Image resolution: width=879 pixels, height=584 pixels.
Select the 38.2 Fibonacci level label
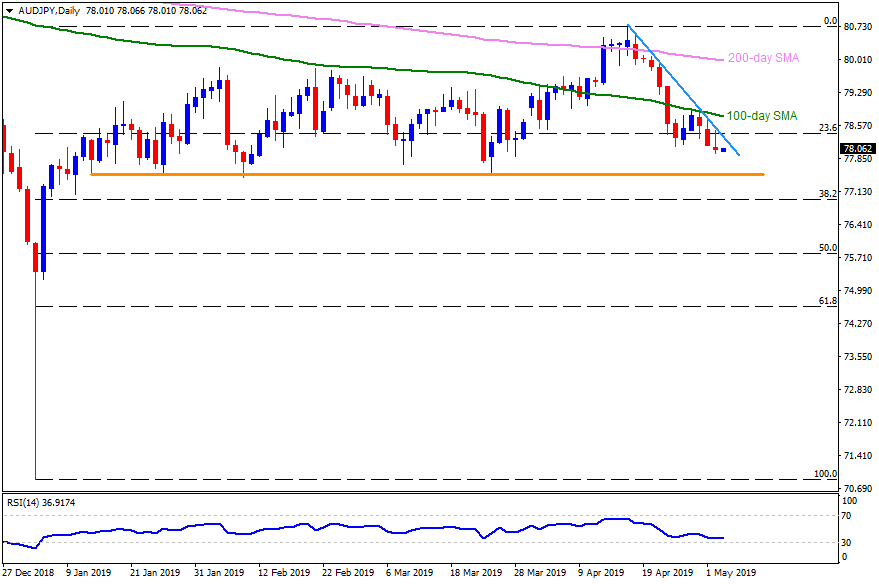[x=826, y=193]
